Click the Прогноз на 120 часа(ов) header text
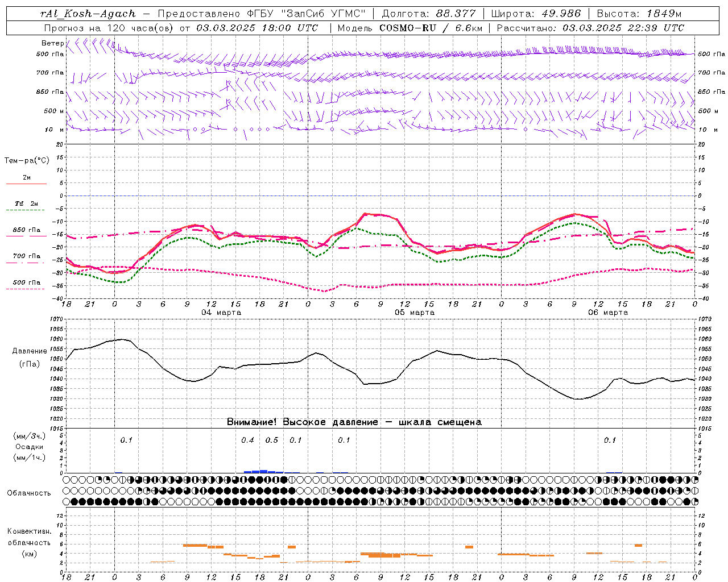This screenshot has width=728, height=582. coord(110,28)
